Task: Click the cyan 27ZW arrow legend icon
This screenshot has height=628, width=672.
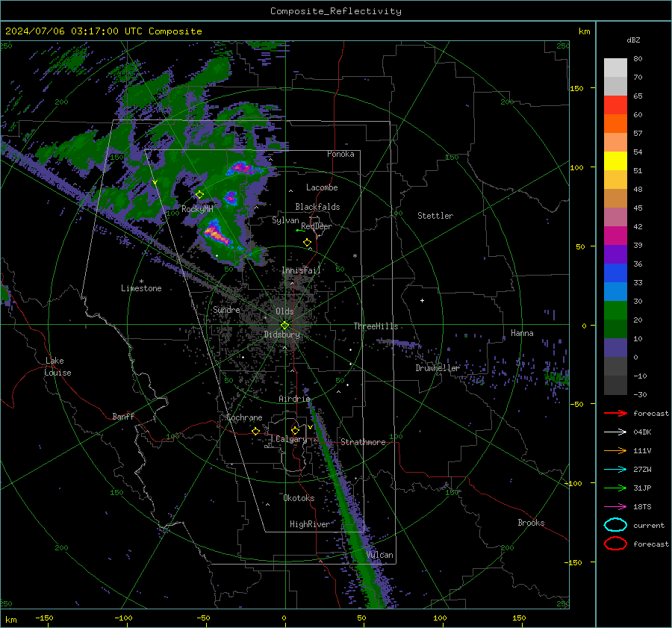Action: click(x=615, y=470)
